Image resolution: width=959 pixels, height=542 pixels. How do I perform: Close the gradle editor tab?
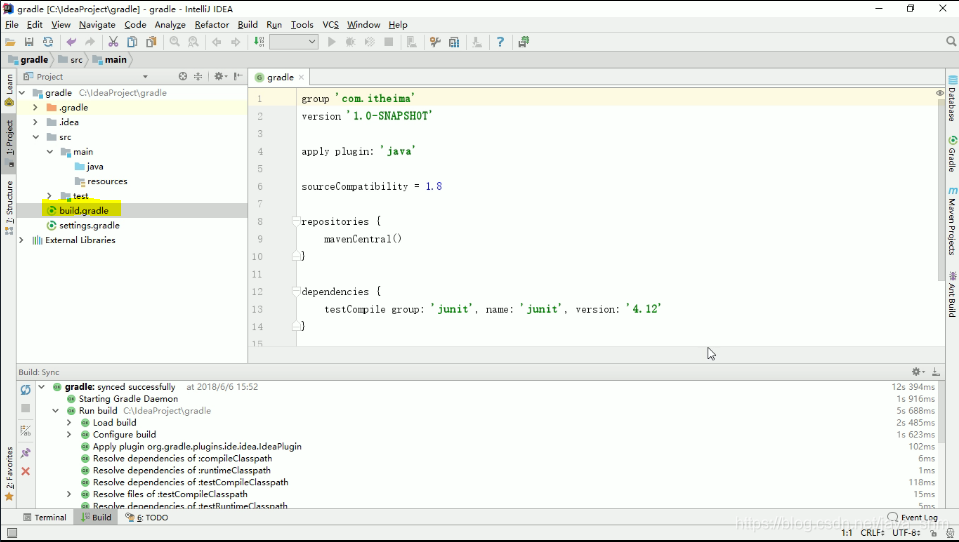pos(302,77)
